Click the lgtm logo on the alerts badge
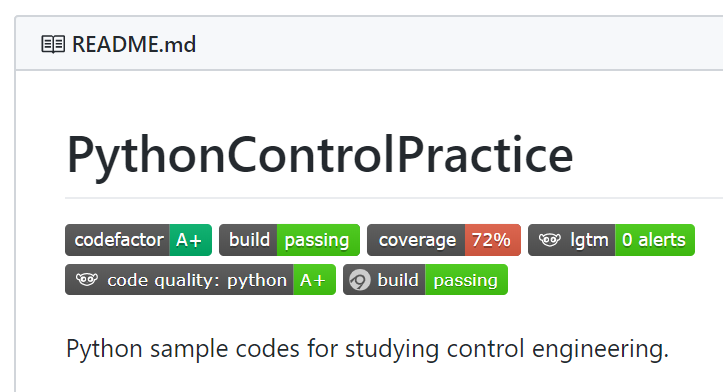 click(550, 240)
